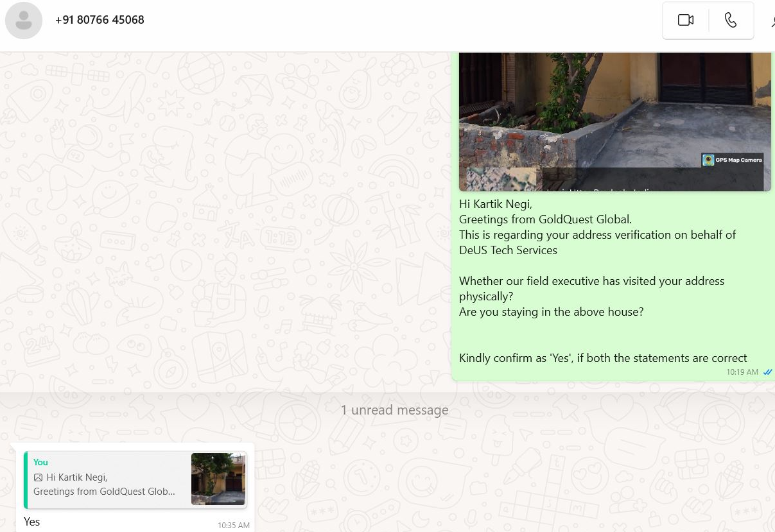The image size is (775, 532).
Task: Click 'Greetings from GoldQuest Global.' line
Action: point(546,219)
